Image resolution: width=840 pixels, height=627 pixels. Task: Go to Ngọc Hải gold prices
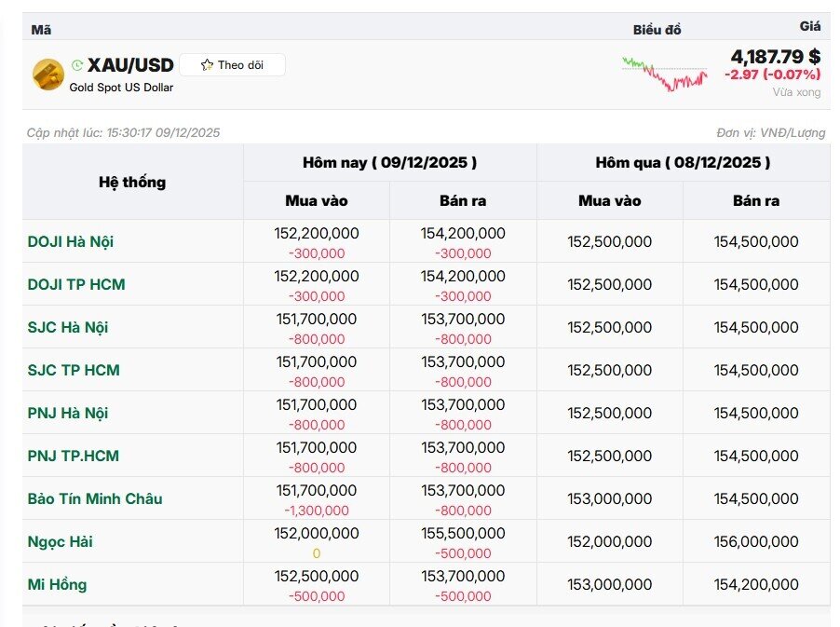61,541
